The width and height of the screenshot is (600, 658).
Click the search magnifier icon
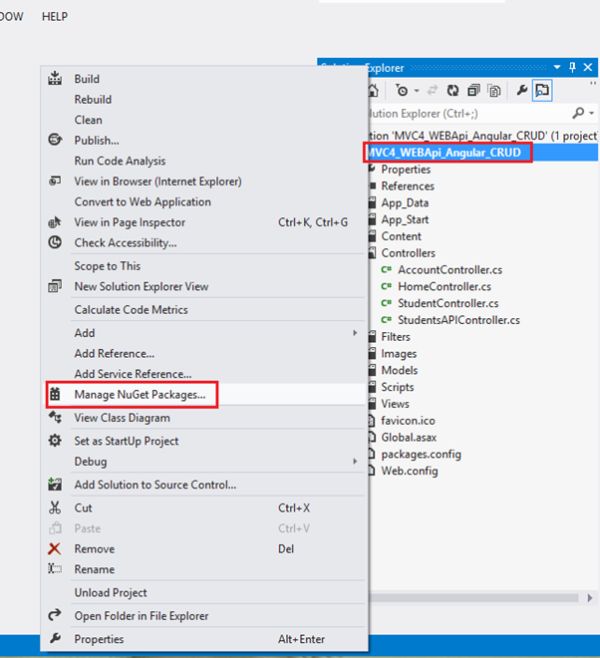(x=578, y=113)
